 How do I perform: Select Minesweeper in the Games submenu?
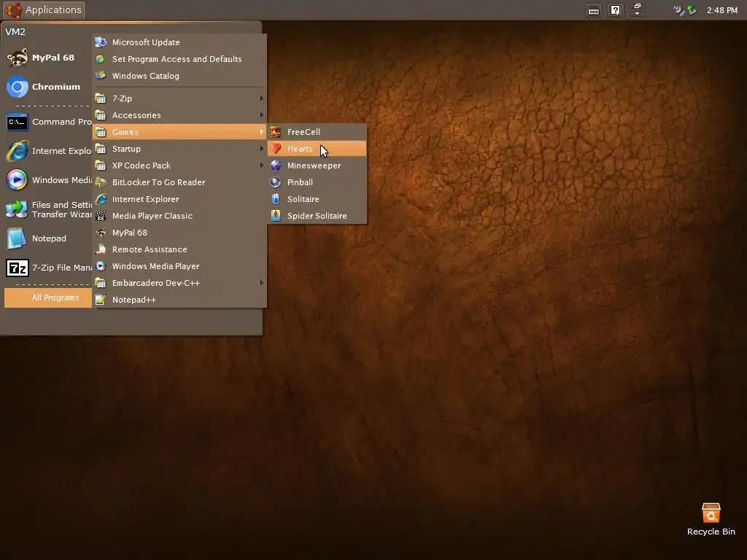click(317, 166)
